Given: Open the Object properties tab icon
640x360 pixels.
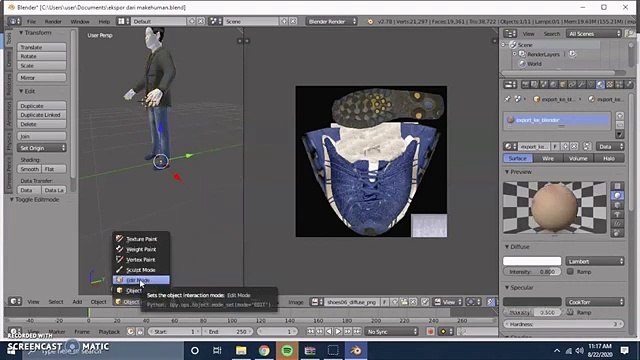Looking at the screenshot, I should tap(562, 84).
